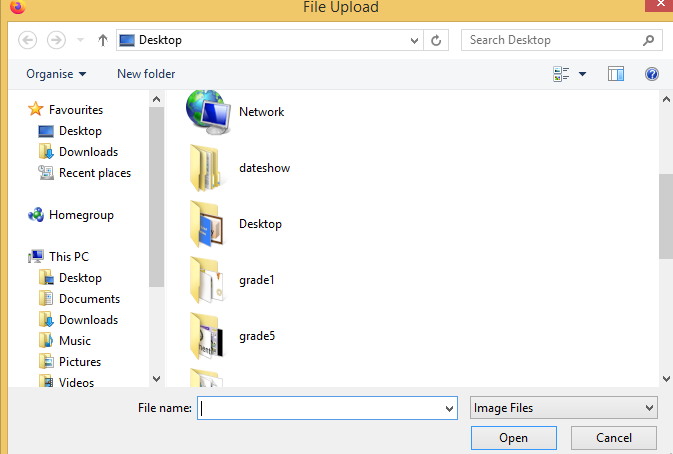Click the Back navigation arrow
The width and height of the screenshot is (673, 454).
tap(27, 40)
